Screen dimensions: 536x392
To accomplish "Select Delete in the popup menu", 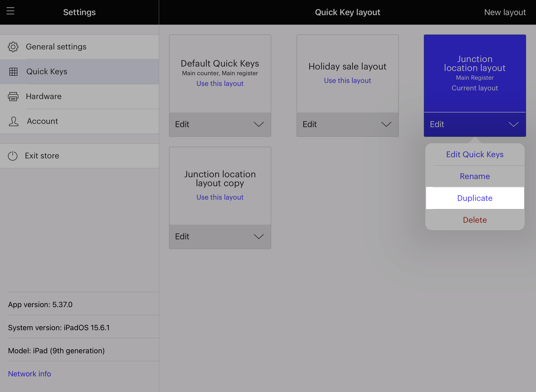I will (475, 220).
